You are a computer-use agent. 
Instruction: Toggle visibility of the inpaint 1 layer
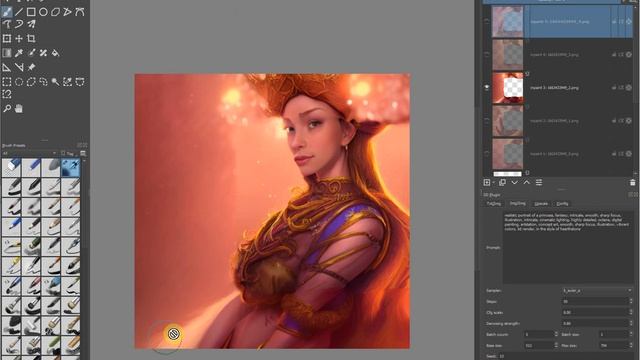click(x=487, y=153)
